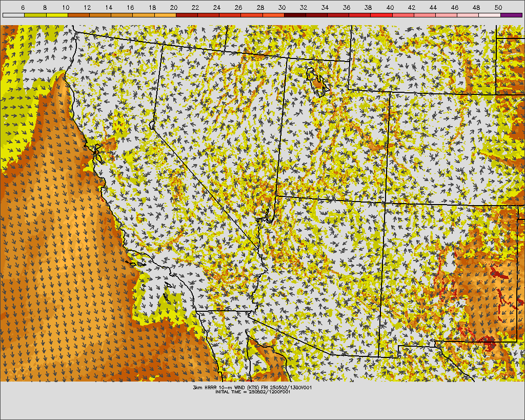Pick the legend swatch between 16 and 18
Screen dimensions: 525x420
(x=144, y=15)
